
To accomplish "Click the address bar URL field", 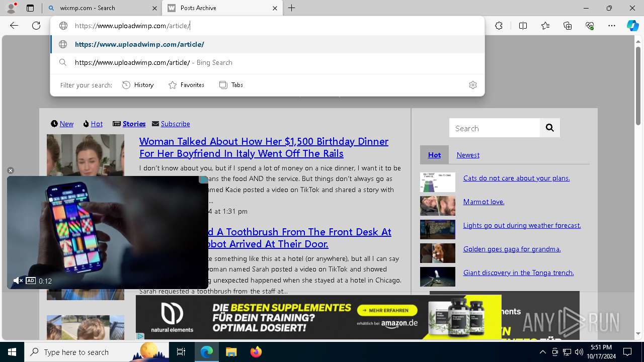I will (267, 26).
